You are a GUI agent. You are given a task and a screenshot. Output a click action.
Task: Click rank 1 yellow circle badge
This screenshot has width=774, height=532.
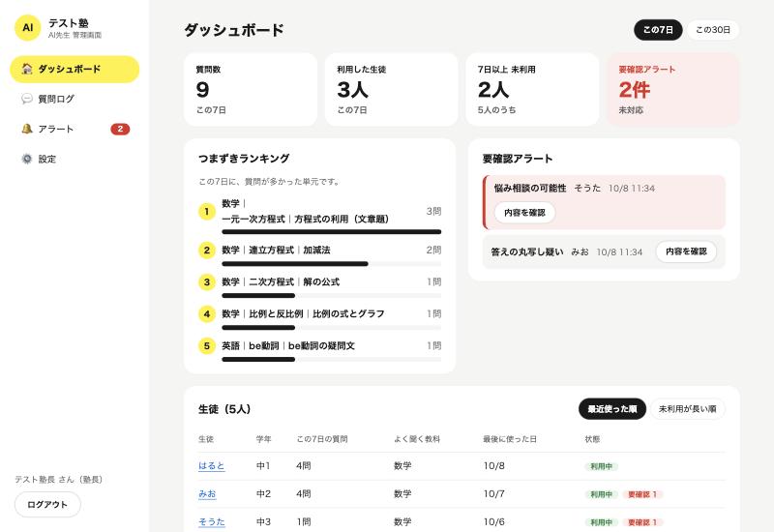[x=207, y=212]
